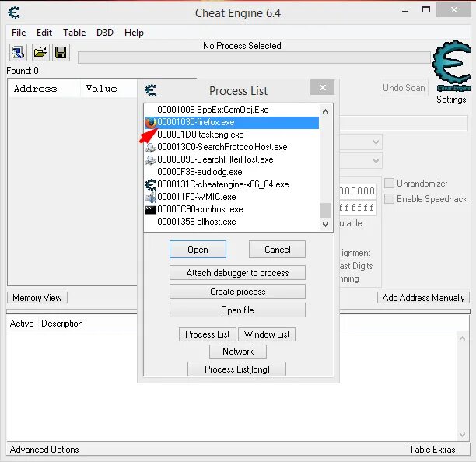The height and width of the screenshot is (462, 476).
Task: Click Cheat Engine icon in main title bar
Action: 14,12
